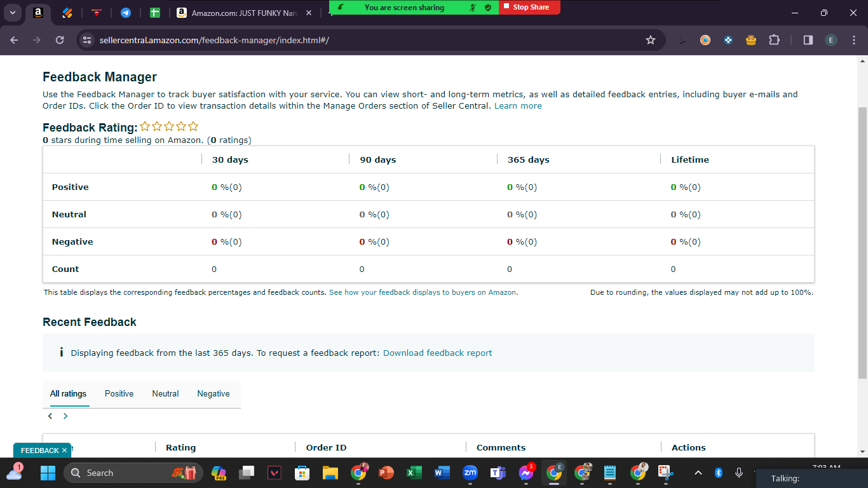Viewport: 868px width, 488px height.
Task: Open the Extensions puzzle menu
Action: [x=774, y=40]
